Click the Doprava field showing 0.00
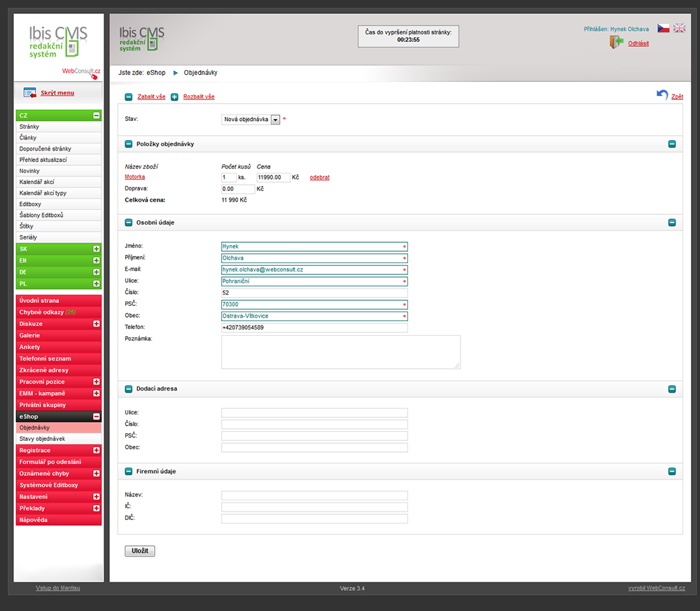 coord(238,189)
